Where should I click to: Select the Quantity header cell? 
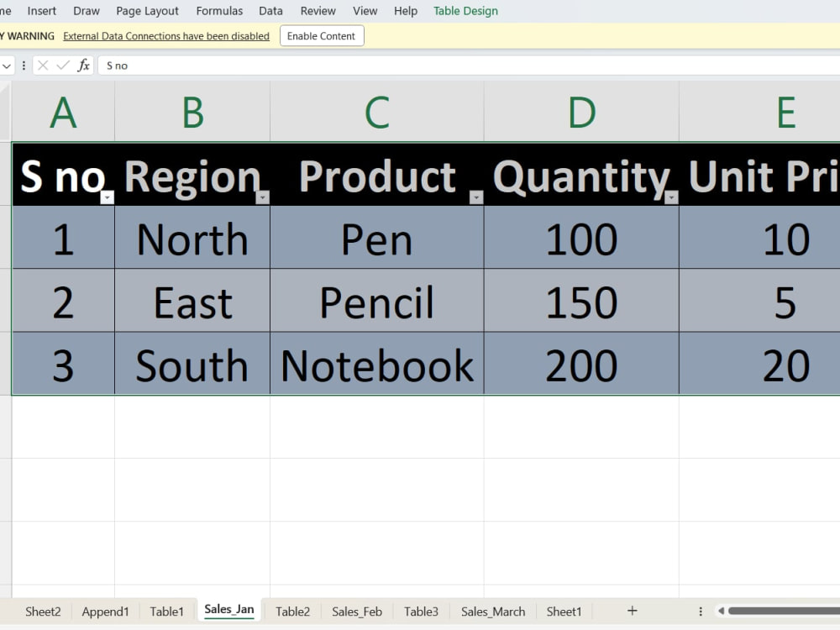[x=581, y=175]
